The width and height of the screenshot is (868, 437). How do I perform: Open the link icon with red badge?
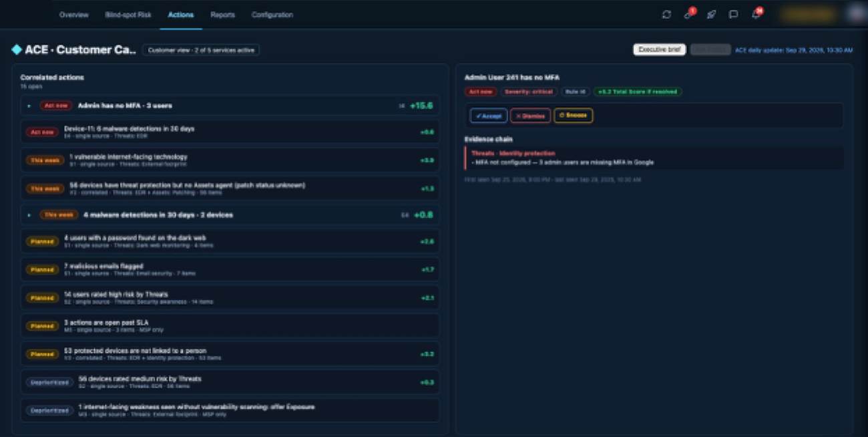coord(688,14)
